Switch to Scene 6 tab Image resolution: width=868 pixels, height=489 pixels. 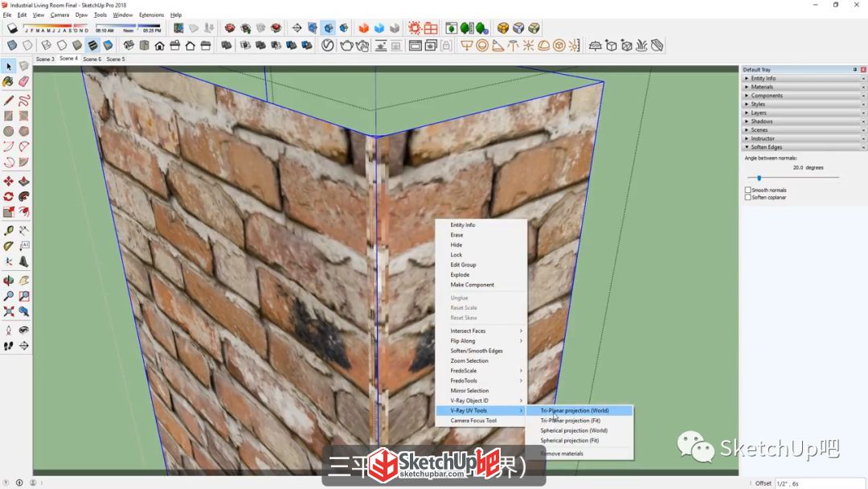tap(92, 59)
